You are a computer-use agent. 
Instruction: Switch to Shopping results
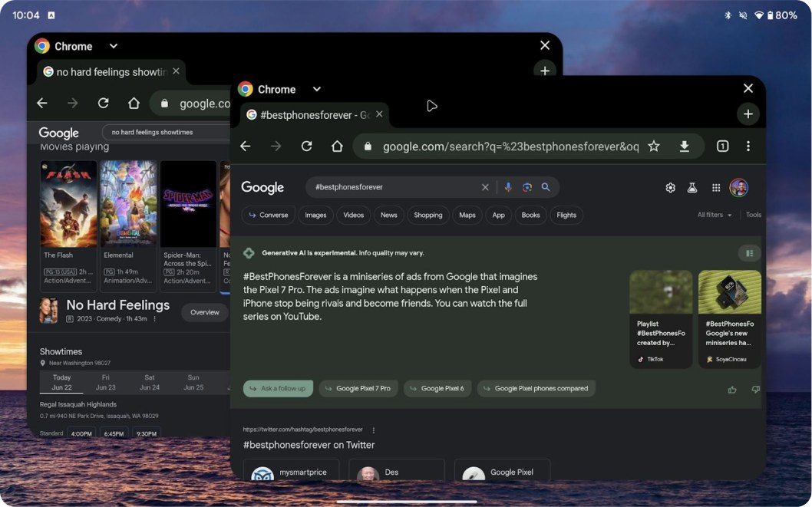tap(428, 216)
